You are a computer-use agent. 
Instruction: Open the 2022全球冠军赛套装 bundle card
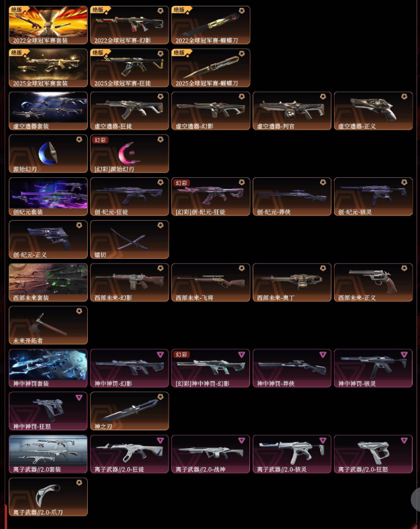pyautogui.click(x=48, y=25)
